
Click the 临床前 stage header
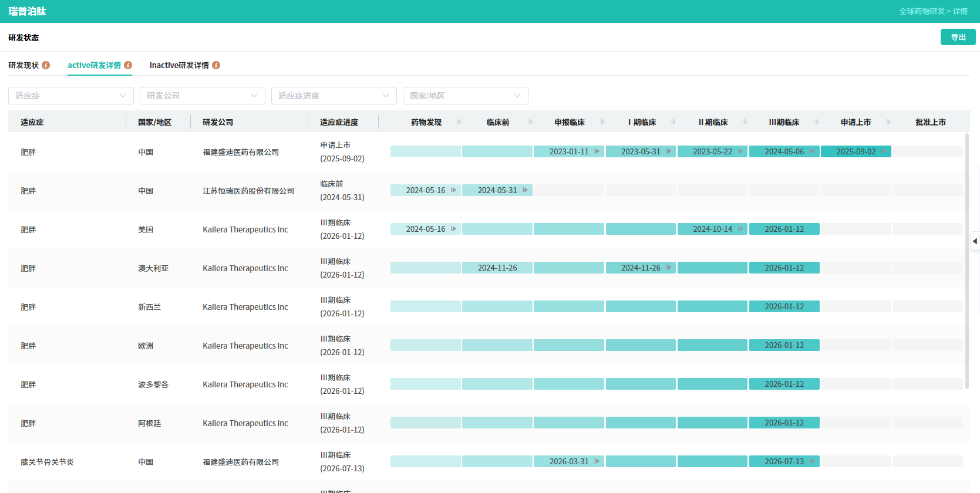pos(498,122)
